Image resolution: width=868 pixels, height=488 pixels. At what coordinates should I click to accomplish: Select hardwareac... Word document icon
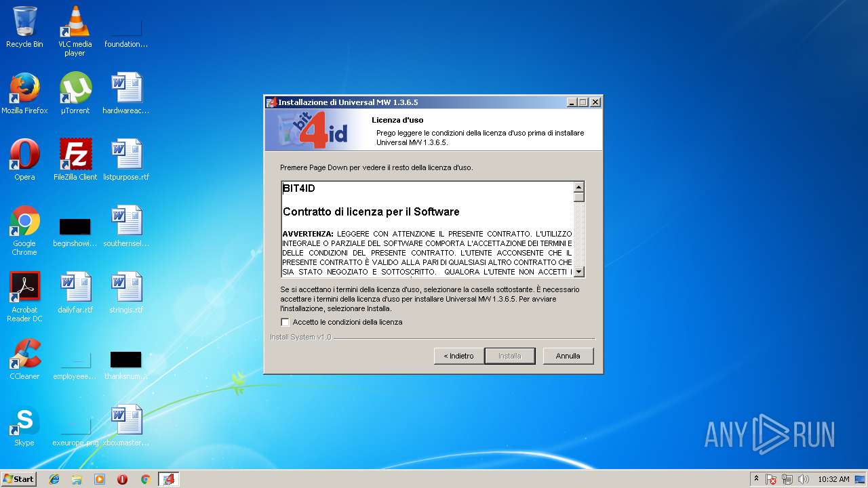tap(126, 94)
